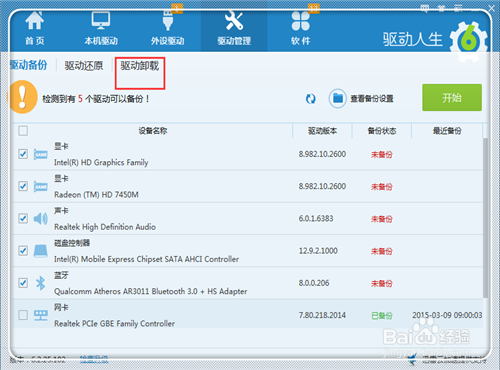
Task: Click the Radeon HD 7450M card icon
Action: click(x=41, y=186)
